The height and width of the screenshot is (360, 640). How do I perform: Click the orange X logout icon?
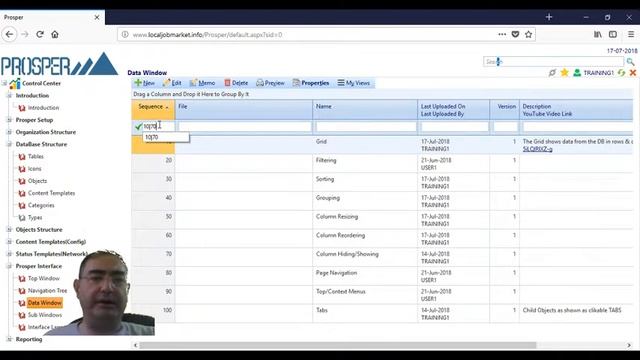click(633, 73)
